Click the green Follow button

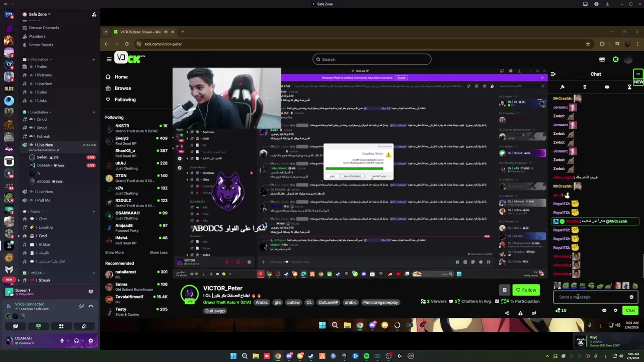pos(526,290)
